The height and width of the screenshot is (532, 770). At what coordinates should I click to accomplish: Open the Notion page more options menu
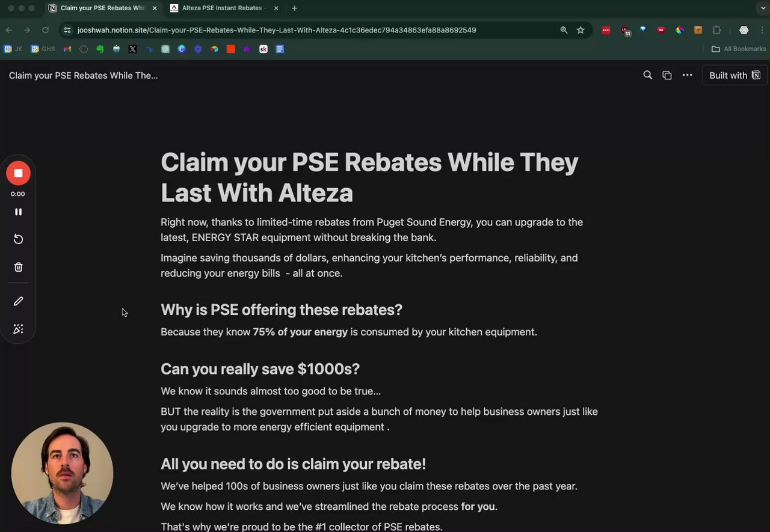coord(687,75)
